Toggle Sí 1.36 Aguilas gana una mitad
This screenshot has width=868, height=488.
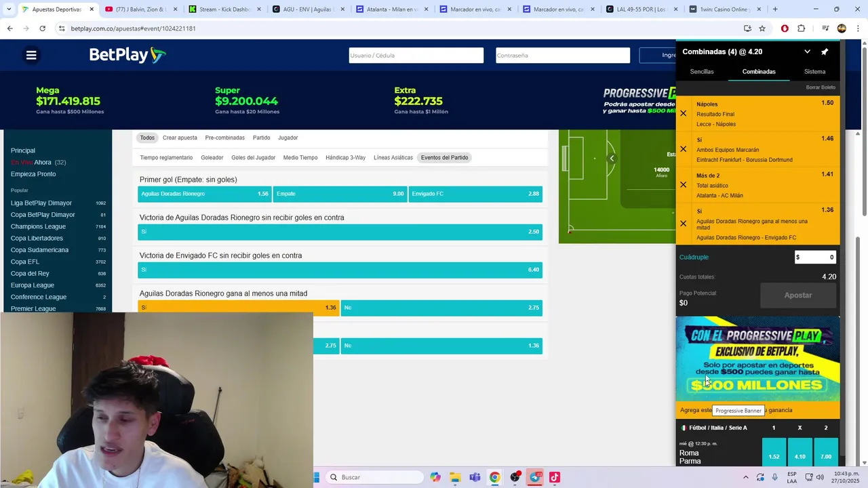[x=238, y=308]
